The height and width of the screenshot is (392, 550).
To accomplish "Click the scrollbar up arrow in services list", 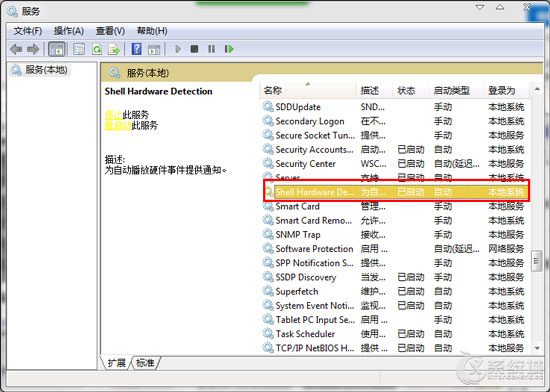I will [537, 89].
